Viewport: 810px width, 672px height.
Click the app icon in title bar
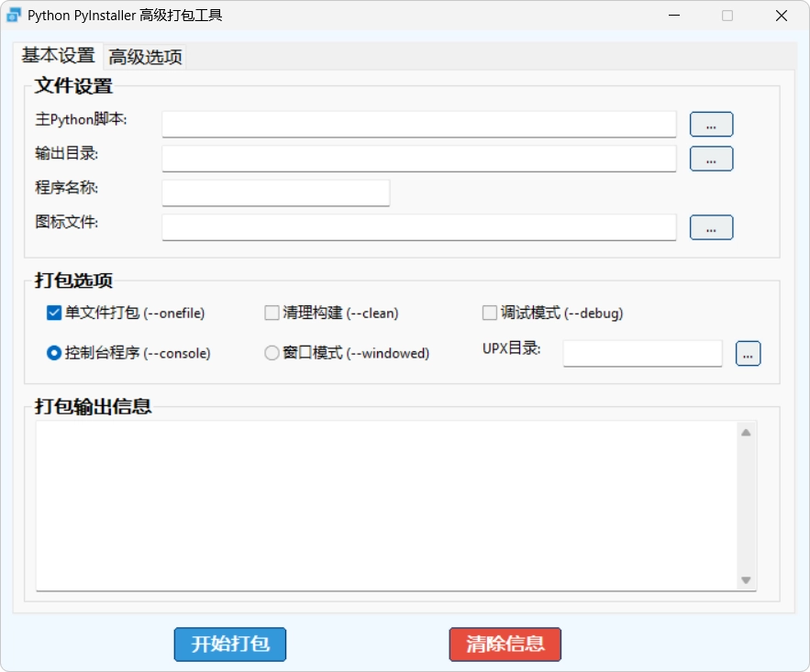(x=14, y=16)
